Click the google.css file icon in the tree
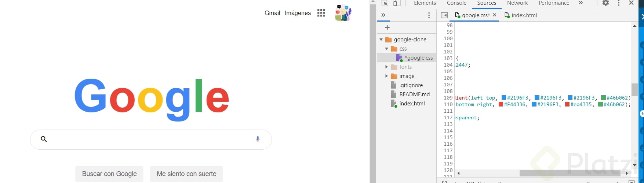 click(x=399, y=58)
